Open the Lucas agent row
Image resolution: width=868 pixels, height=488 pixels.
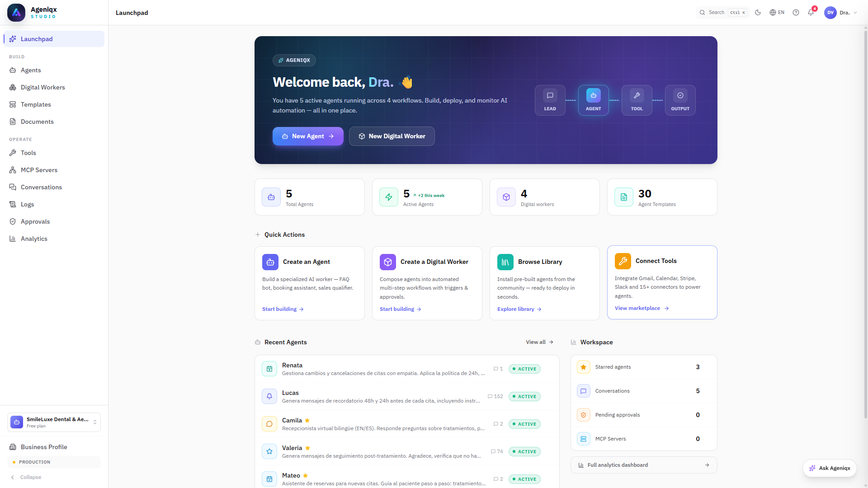coord(407,397)
